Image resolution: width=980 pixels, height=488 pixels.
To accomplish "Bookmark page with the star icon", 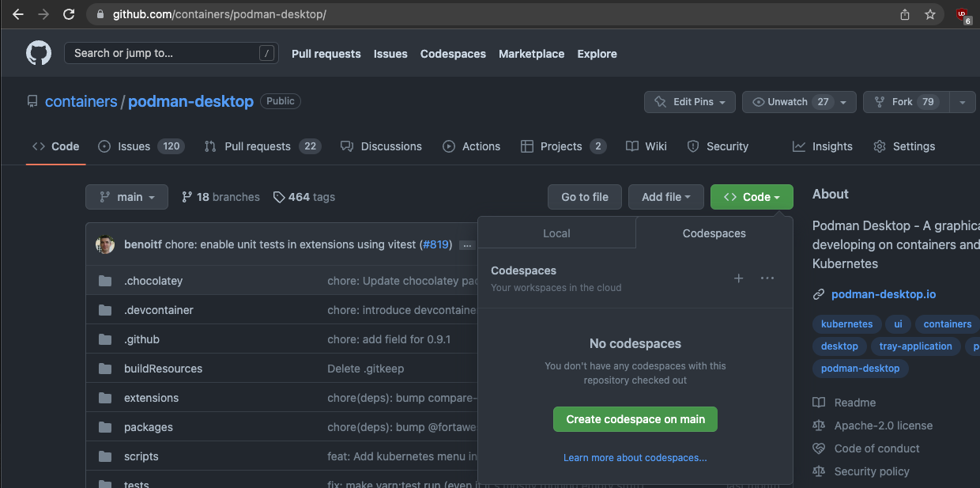I will coord(930,14).
